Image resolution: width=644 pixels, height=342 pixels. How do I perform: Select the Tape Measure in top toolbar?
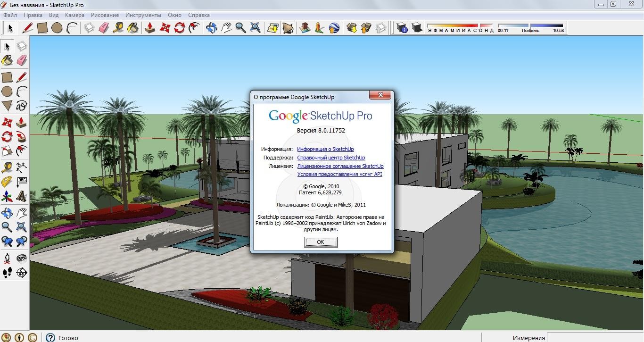[x=118, y=28]
